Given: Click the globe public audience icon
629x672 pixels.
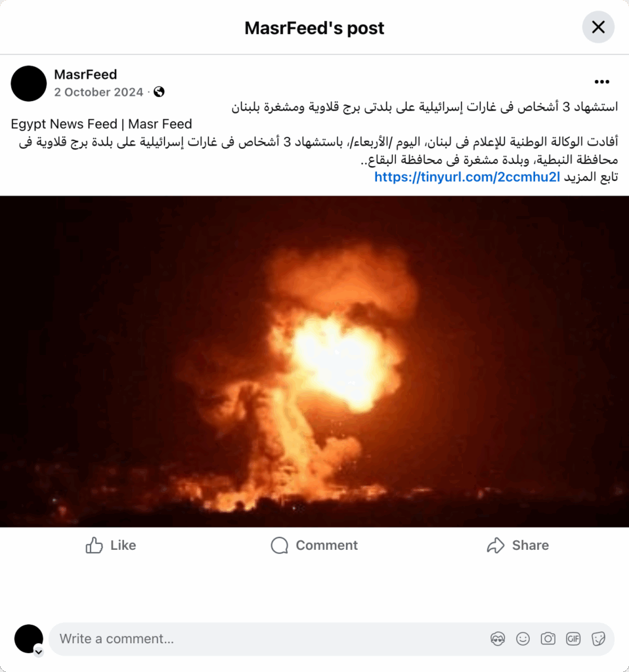Looking at the screenshot, I should pyautogui.click(x=159, y=92).
